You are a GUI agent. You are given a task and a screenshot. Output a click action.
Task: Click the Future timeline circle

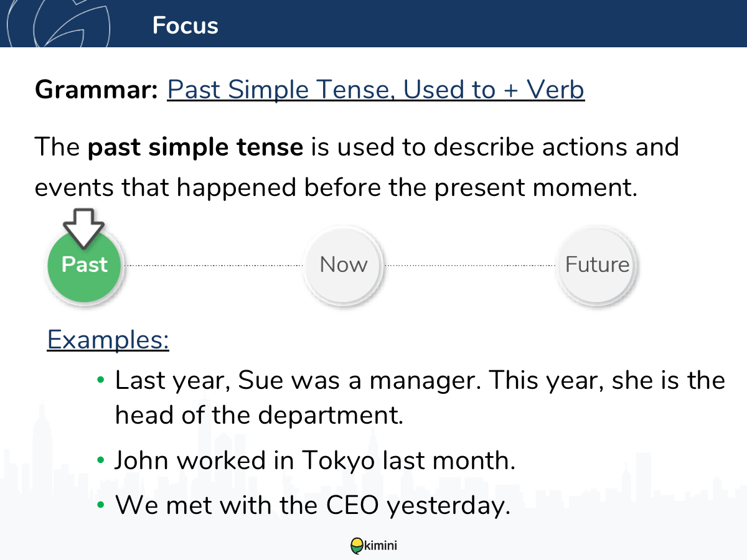597,265
